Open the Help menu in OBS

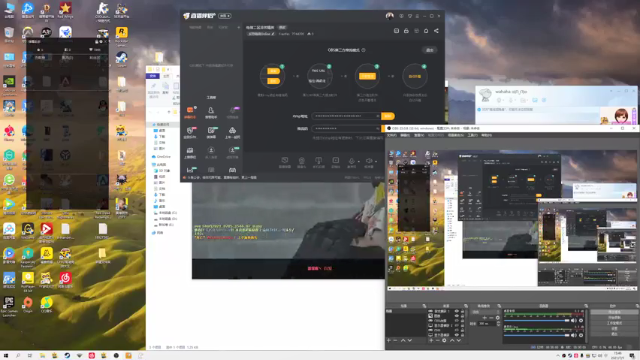486,135
